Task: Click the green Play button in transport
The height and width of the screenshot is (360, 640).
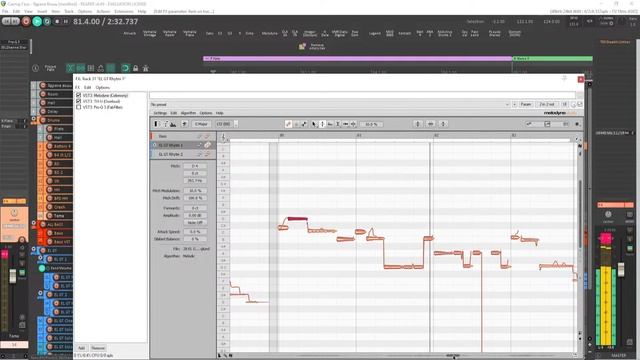Action: (x=37, y=21)
